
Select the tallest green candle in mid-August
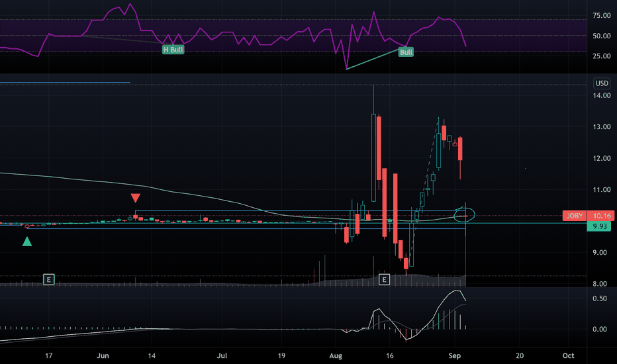(373, 158)
